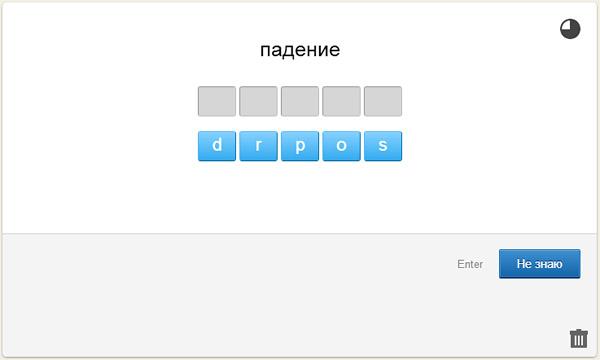Image resolution: width=600 pixels, height=360 pixels.
Task: Click the third empty answer slot
Action: coord(300,101)
